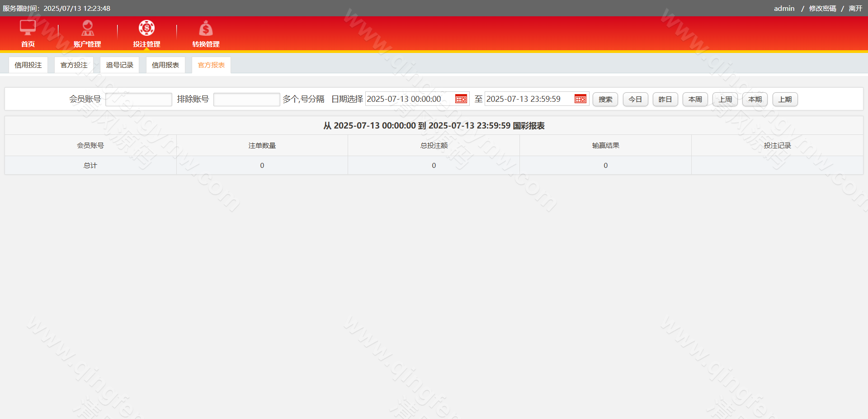Select the 官方报表 tab
This screenshot has width=868, height=419.
pos(211,65)
